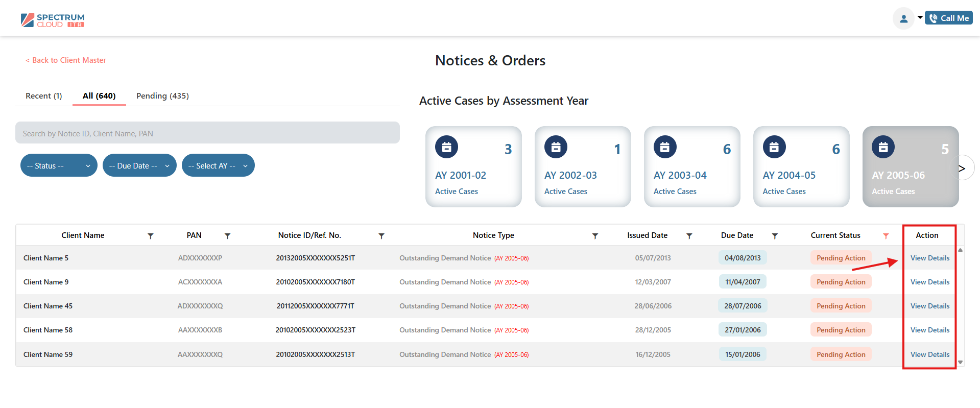This screenshot has width=980, height=408.
Task: Switch to the Pending (435) tab
Action: [162, 96]
